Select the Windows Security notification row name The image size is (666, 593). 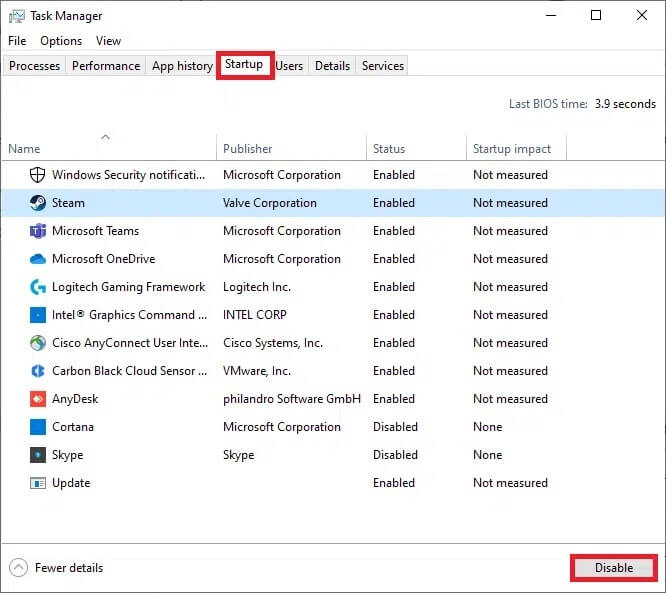pos(128,175)
